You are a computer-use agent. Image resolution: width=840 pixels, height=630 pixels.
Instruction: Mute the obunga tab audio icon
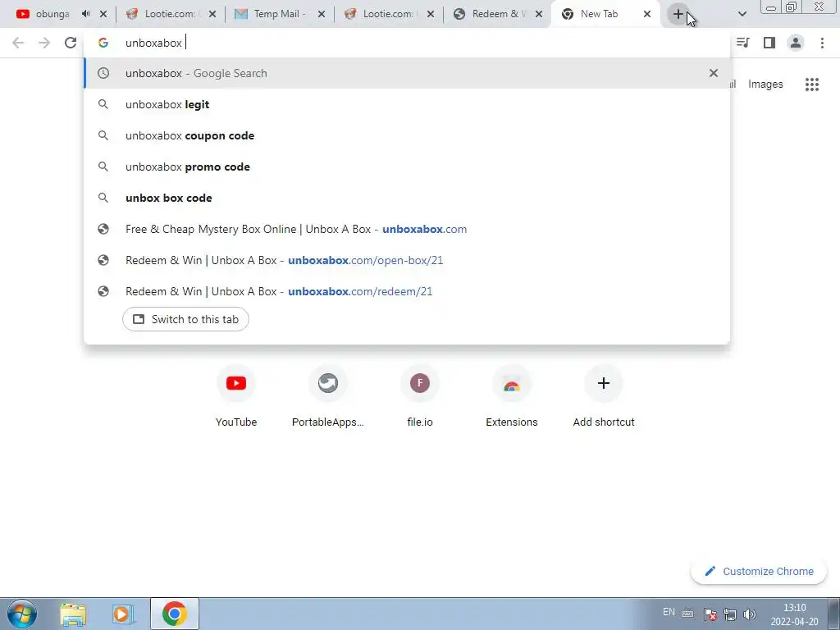click(x=85, y=14)
